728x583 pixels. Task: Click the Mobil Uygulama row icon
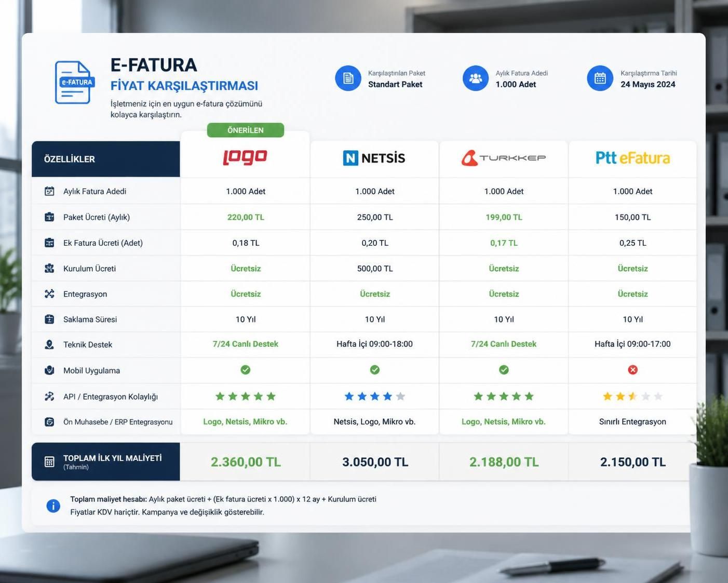click(49, 370)
